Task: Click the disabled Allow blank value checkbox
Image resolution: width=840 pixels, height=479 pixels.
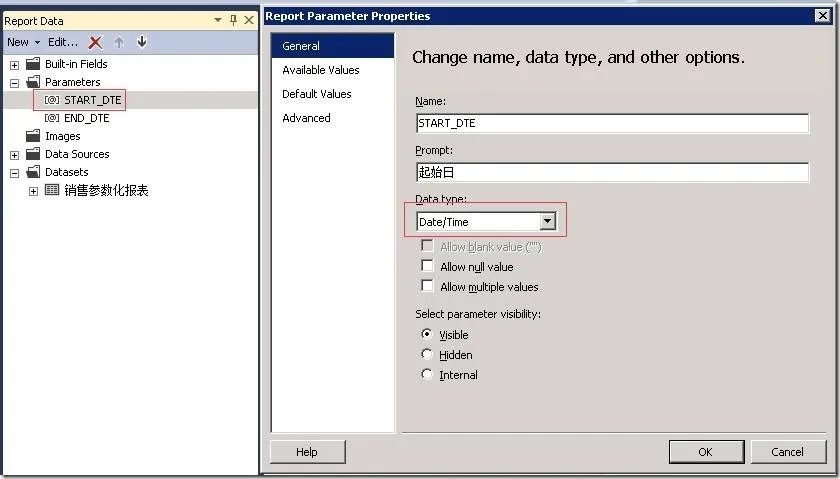Action: point(427,246)
